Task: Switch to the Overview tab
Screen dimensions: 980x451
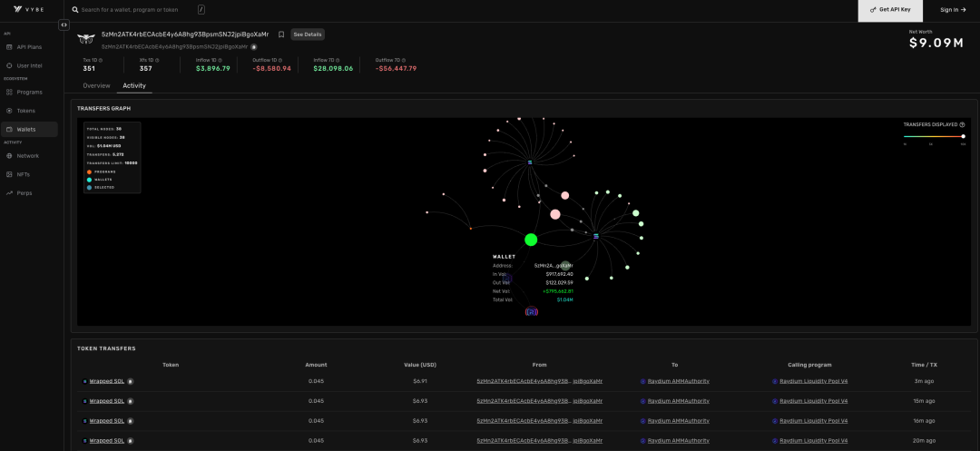Action: point(96,85)
